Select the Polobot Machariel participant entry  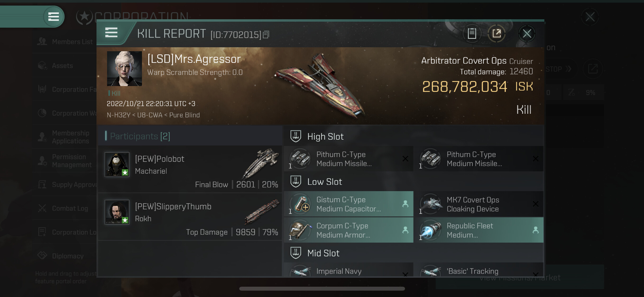tap(190, 169)
